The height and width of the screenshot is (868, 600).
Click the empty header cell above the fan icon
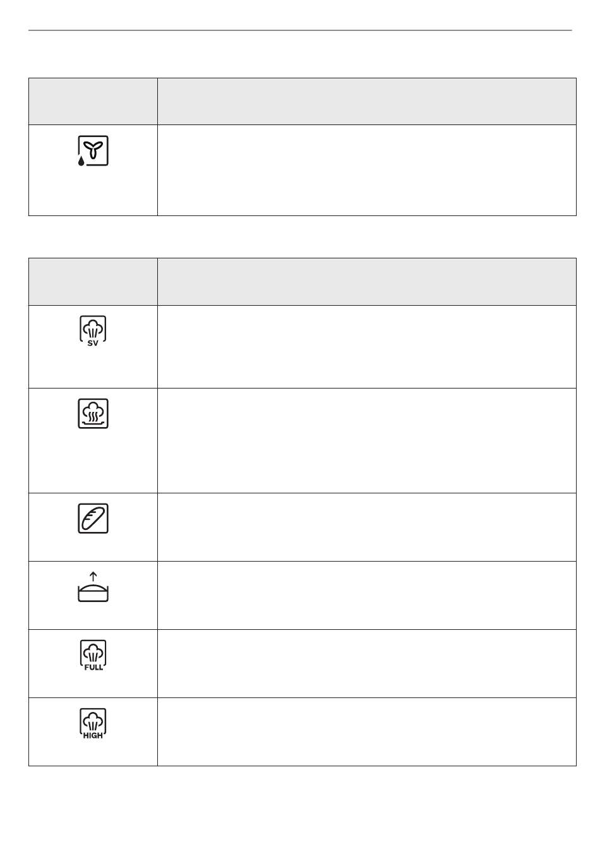point(93,101)
